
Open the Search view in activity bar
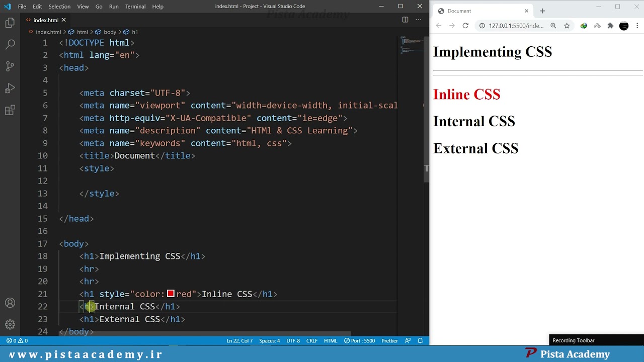[x=10, y=44]
